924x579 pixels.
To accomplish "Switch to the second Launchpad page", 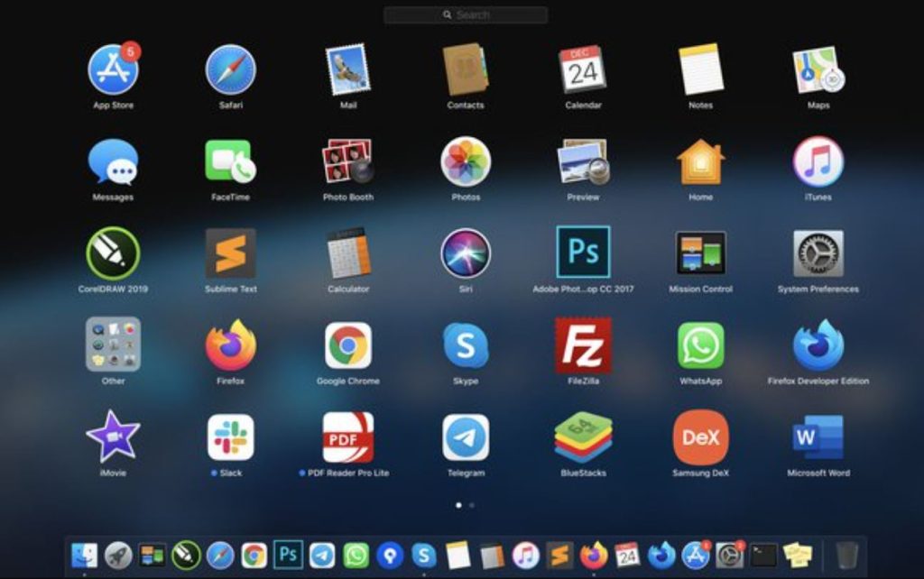I will click(x=471, y=506).
